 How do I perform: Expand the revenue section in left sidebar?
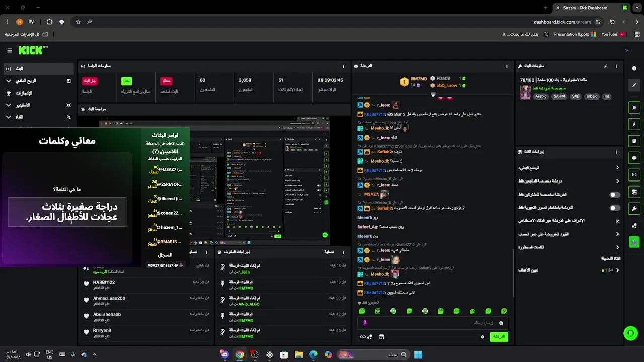click(x=38, y=81)
